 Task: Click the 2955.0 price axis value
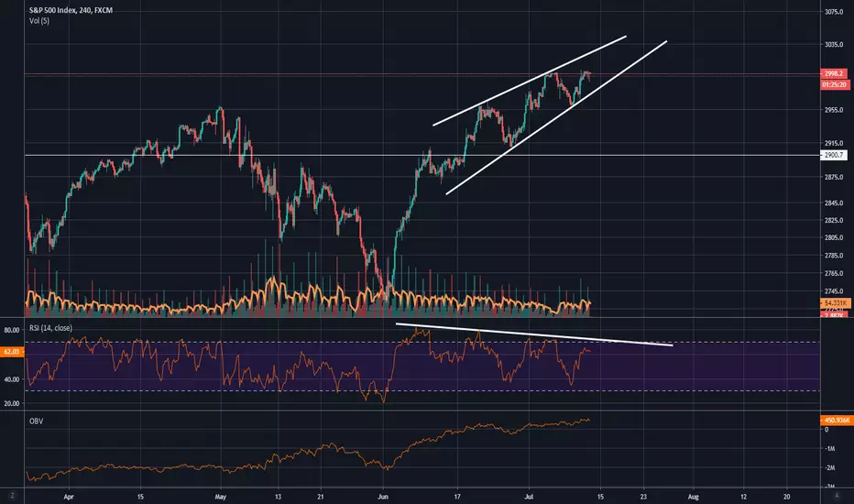tap(834, 110)
